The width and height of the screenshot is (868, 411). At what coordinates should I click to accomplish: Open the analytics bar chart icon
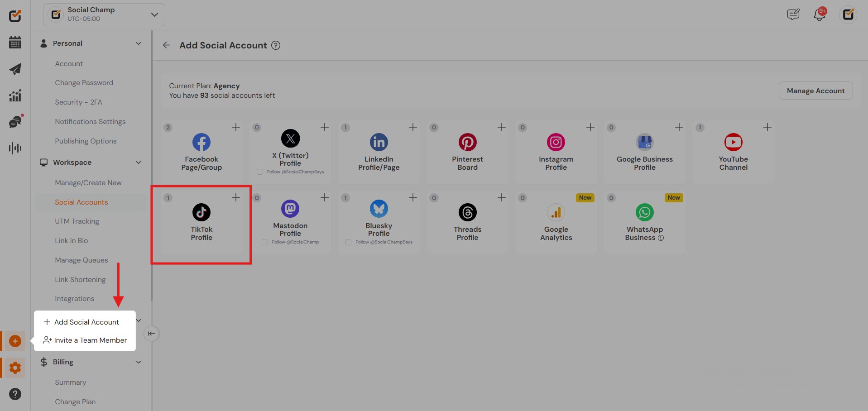pos(15,96)
